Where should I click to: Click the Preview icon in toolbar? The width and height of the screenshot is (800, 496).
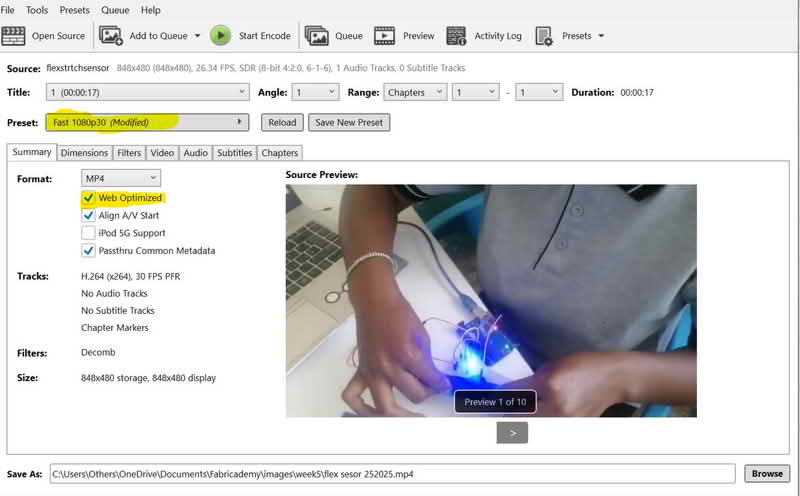point(385,36)
